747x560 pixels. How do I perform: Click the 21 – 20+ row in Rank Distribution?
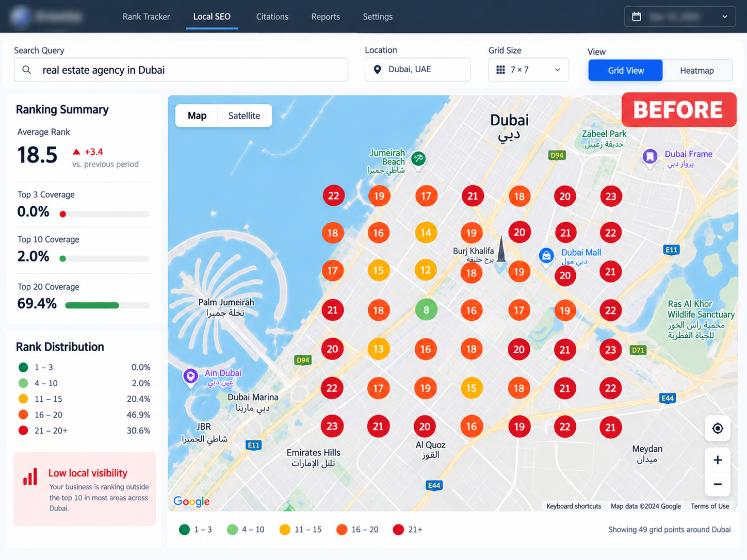point(84,431)
